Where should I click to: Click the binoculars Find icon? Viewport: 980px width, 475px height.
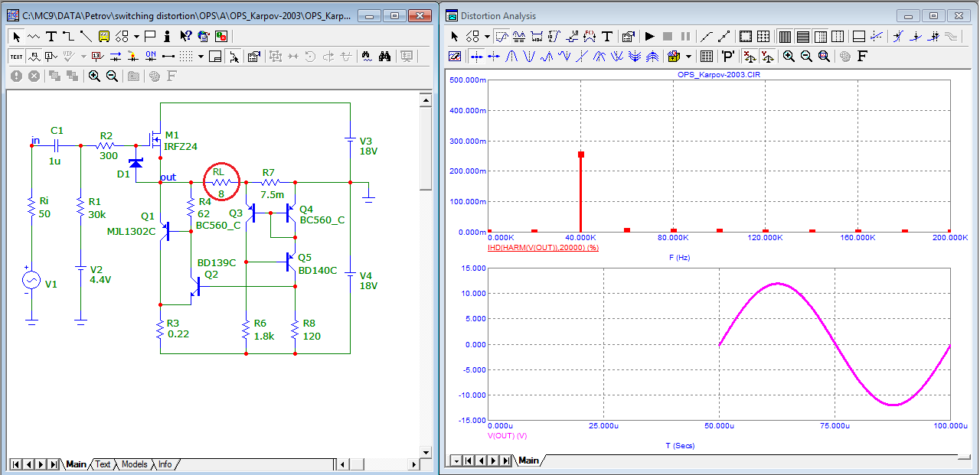[384, 56]
